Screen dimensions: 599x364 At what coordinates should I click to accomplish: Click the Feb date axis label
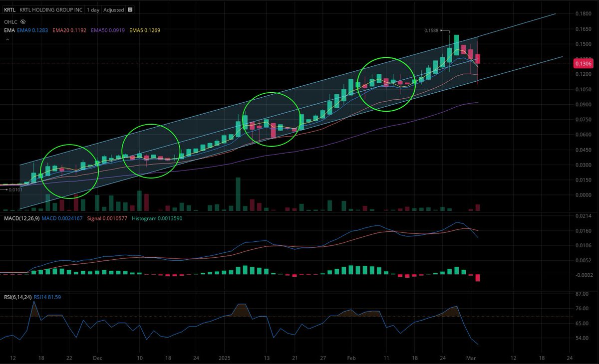(351, 358)
